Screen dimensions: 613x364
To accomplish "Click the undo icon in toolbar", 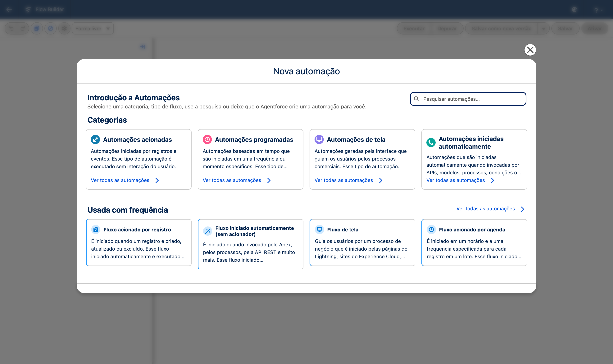I will coord(11,29).
